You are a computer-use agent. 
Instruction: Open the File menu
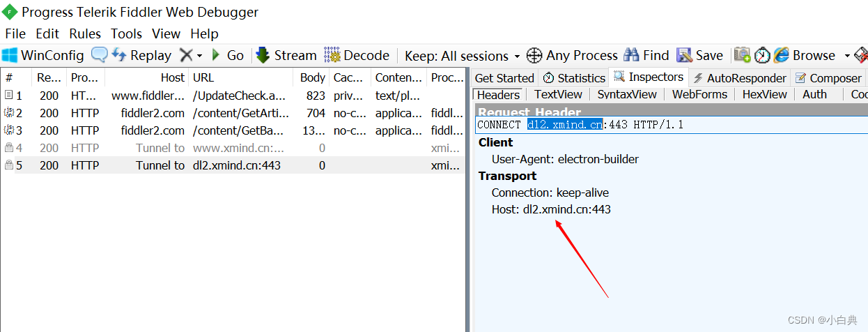(15, 33)
